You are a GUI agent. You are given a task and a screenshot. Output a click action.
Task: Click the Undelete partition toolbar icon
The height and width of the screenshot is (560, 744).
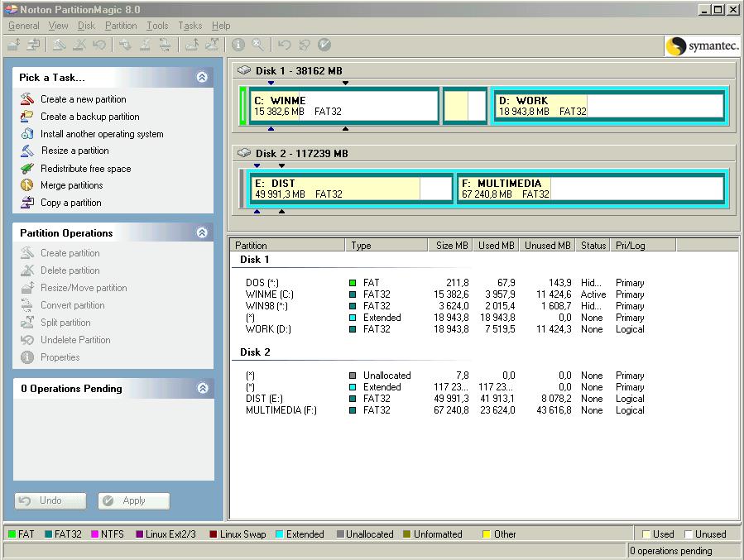coord(99,45)
